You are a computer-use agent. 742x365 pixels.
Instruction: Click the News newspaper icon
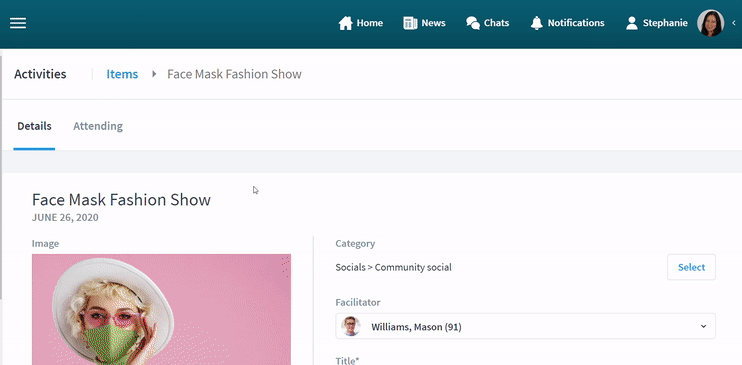[x=410, y=23]
